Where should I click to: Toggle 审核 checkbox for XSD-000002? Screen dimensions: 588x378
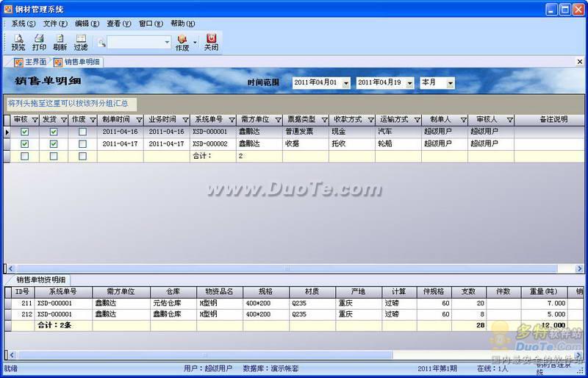(25, 144)
